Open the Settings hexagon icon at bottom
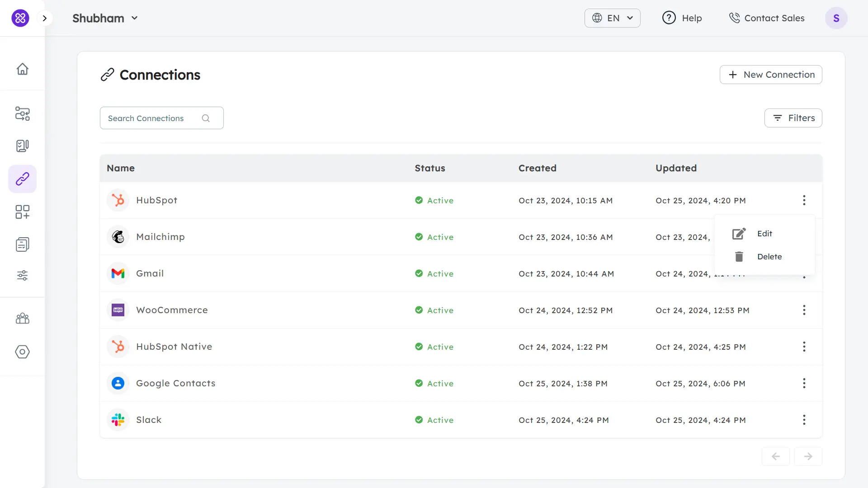The image size is (868, 488). point(22,352)
